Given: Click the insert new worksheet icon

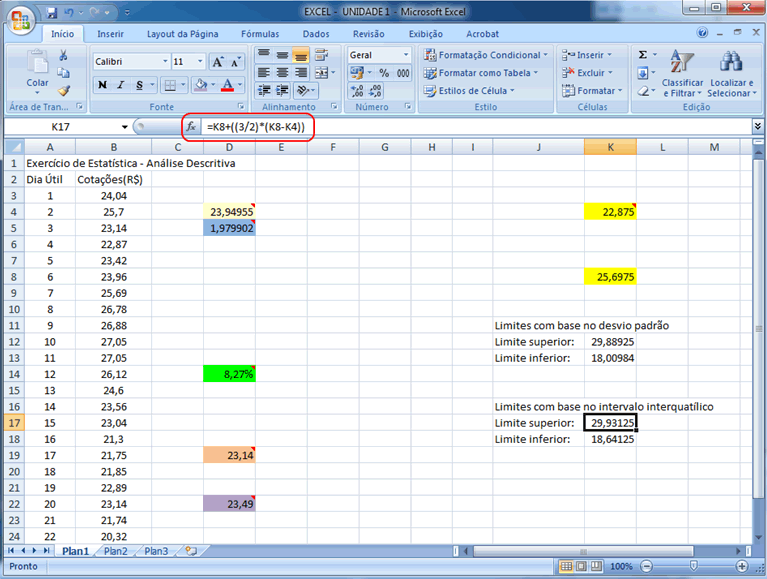Looking at the screenshot, I should click(x=183, y=551).
